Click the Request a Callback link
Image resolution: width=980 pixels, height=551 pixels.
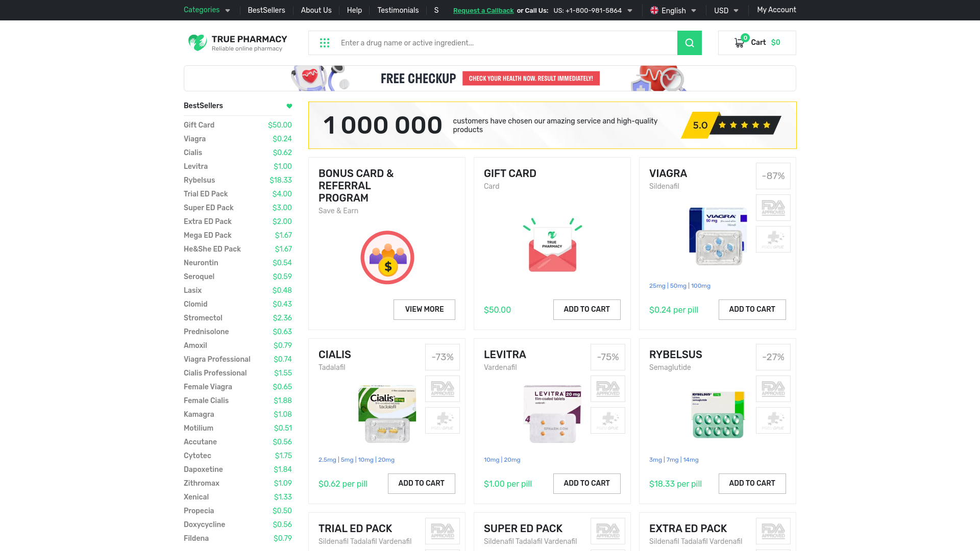click(483, 11)
